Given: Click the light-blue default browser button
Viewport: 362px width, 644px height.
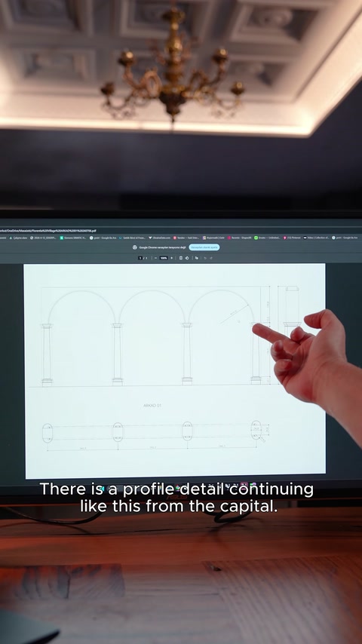Looking at the screenshot, I should coord(204,247).
